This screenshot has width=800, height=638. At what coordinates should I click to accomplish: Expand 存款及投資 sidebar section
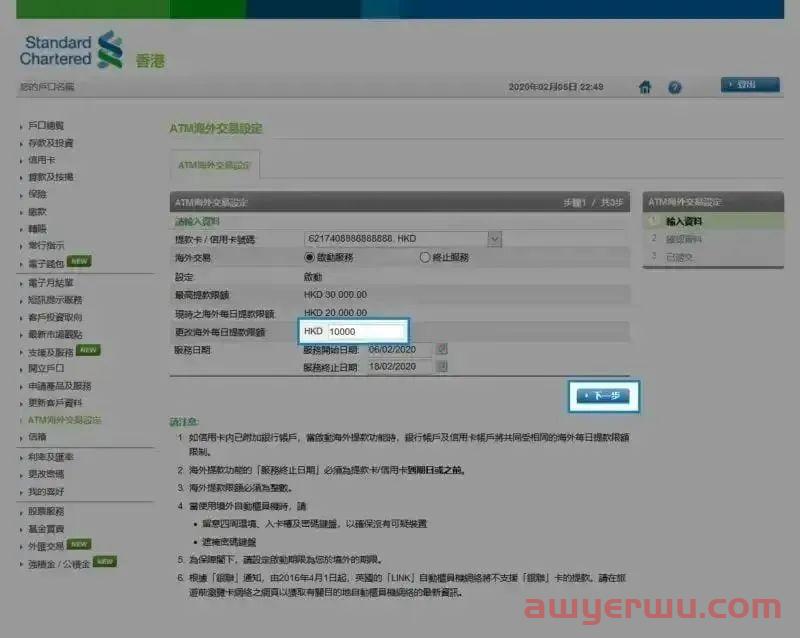[51, 143]
